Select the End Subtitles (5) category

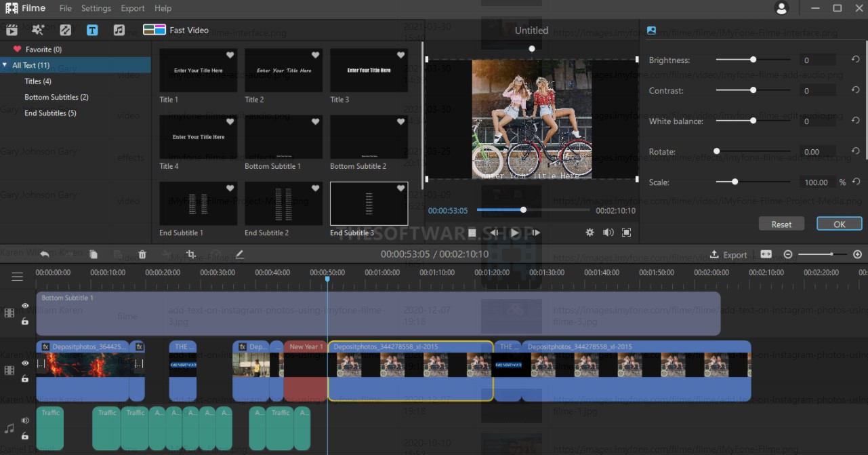tap(50, 113)
